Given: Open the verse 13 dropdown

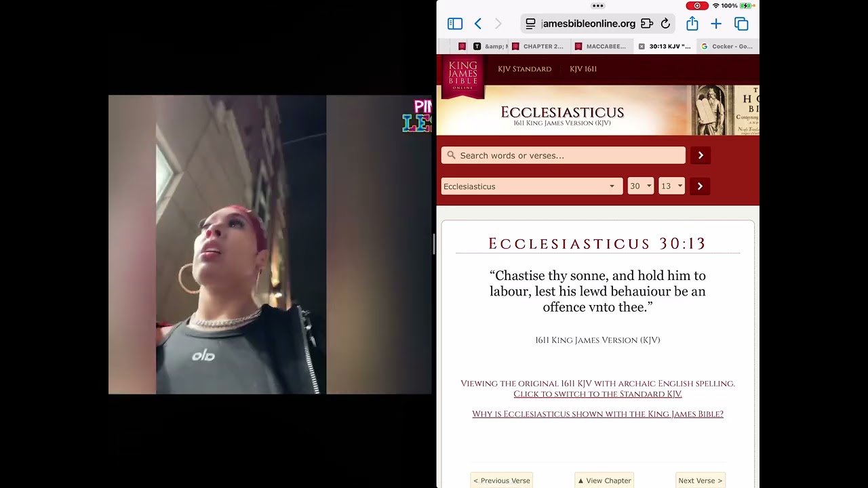Looking at the screenshot, I should 671,186.
